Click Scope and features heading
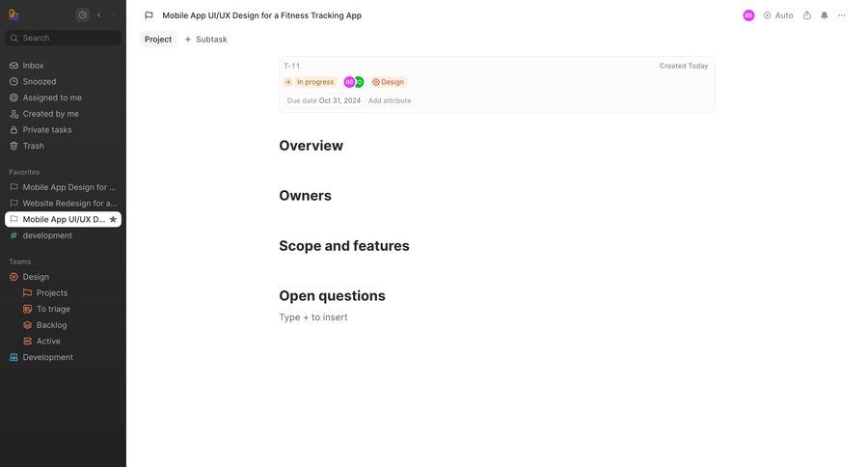The width and height of the screenshot is (868, 467). point(344,246)
